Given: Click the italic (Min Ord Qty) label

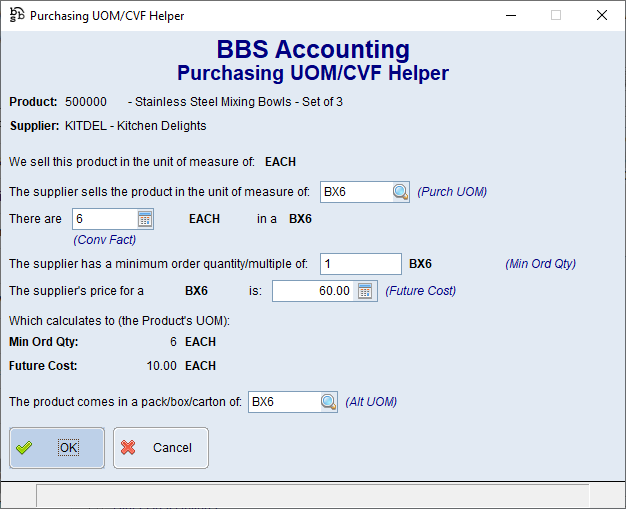Looking at the screenshot, I should 540,264.
